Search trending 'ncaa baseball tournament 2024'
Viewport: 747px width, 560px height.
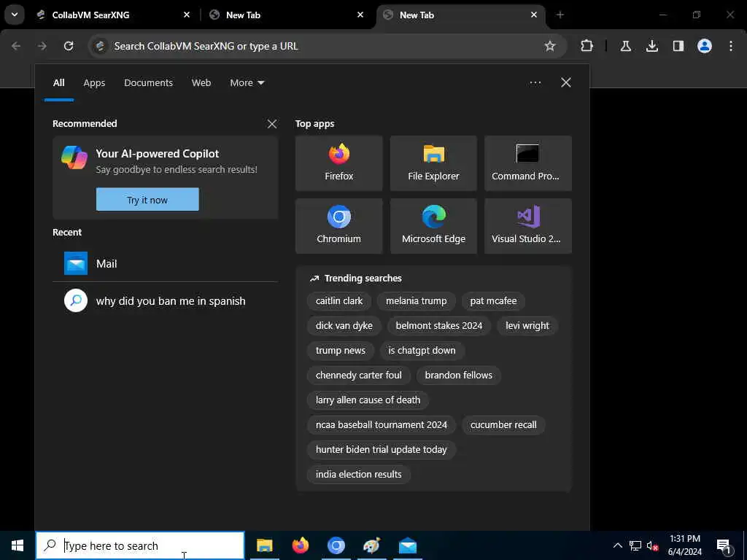[x=381, y=425]
